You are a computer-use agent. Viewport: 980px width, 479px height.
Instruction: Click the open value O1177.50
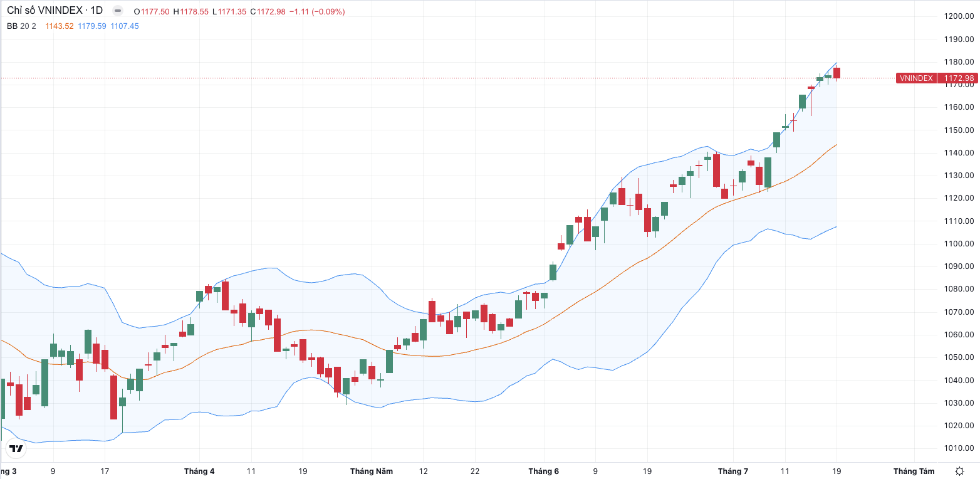click(x=152, y=12)
